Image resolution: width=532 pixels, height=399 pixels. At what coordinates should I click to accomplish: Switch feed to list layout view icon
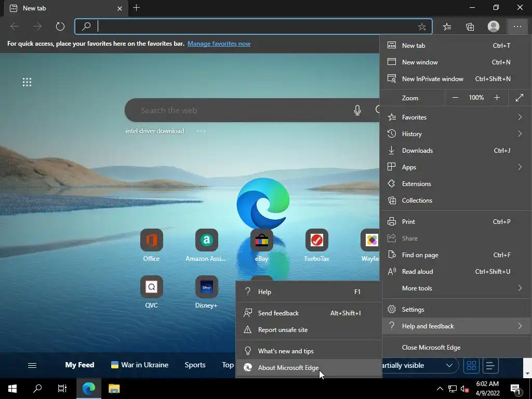click(x=490, y=365)
